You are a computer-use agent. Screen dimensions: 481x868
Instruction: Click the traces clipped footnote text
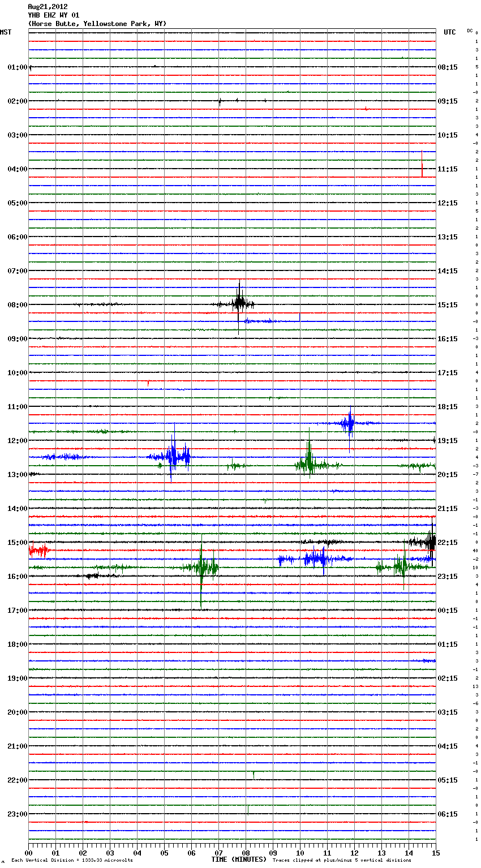point(342,861)
